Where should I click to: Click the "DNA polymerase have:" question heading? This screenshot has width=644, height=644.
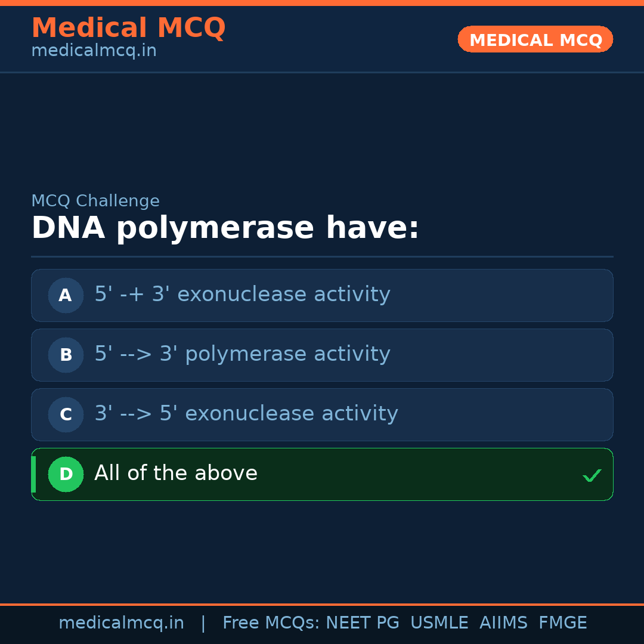click(x=225, y=228)
